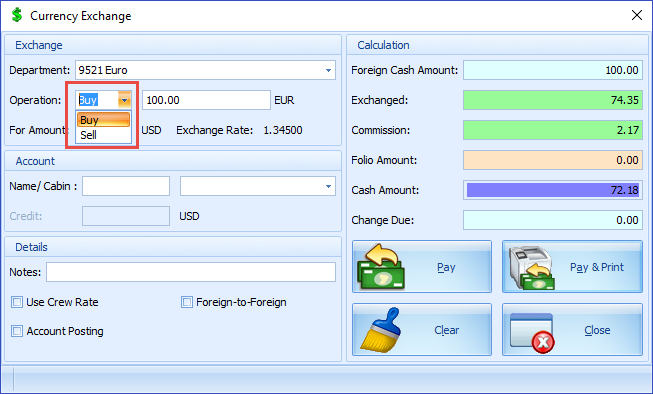Click the Commission label
Screen dimensions: 653x394
click(x=380, y=130)
